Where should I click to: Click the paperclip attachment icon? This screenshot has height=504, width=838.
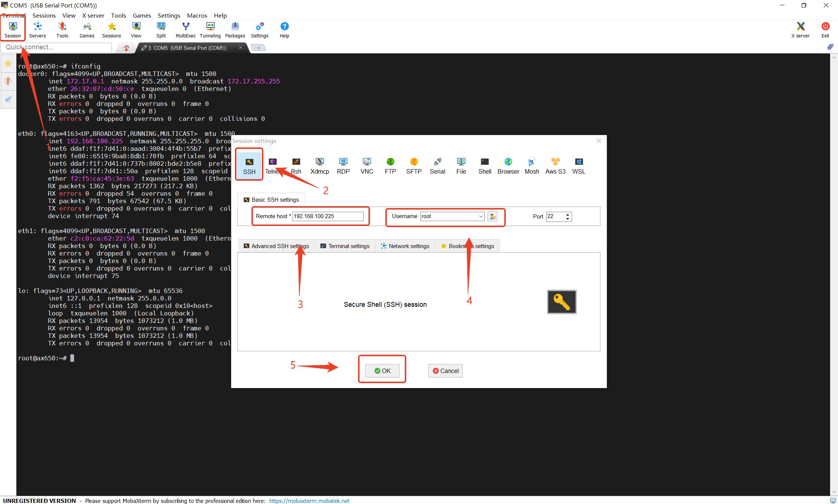pyautogui.click(x=830, y=47)
